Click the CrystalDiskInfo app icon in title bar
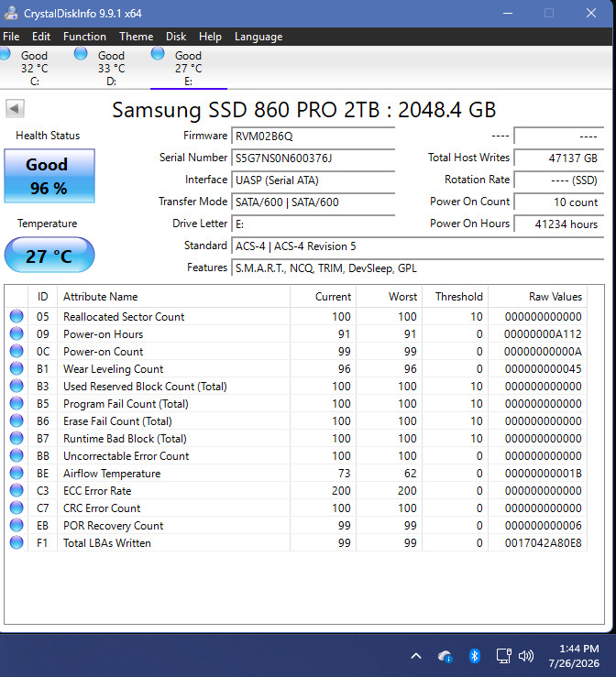 pos(11,13)
